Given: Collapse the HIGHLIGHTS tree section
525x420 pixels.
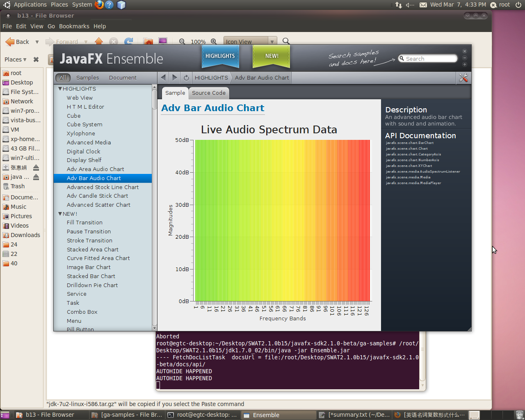Looking at the screenshot, I should (60, 89).
